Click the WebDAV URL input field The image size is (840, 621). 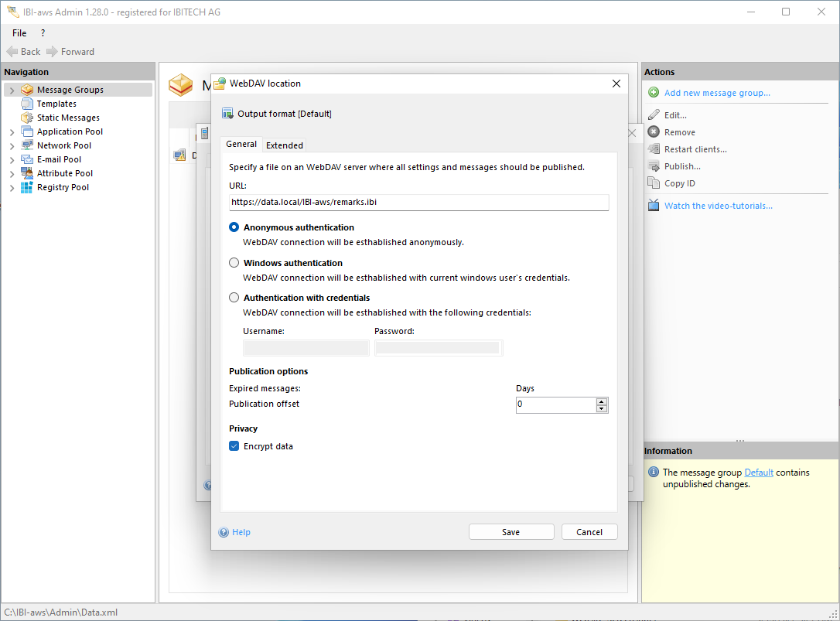418,203
